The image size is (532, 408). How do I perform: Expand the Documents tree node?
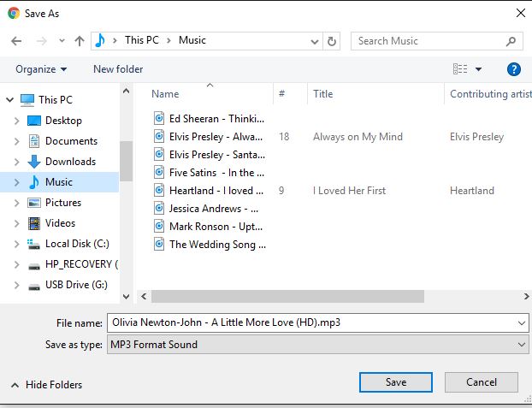pos(16,141)
